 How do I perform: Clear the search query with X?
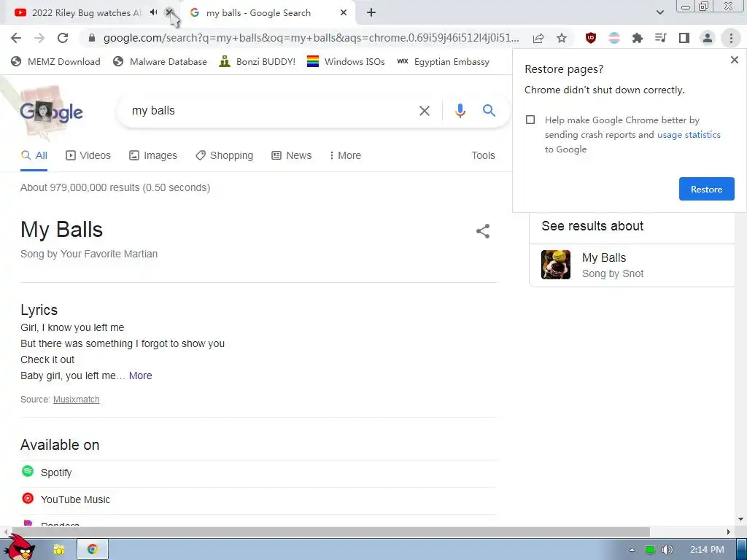point(424,111)
